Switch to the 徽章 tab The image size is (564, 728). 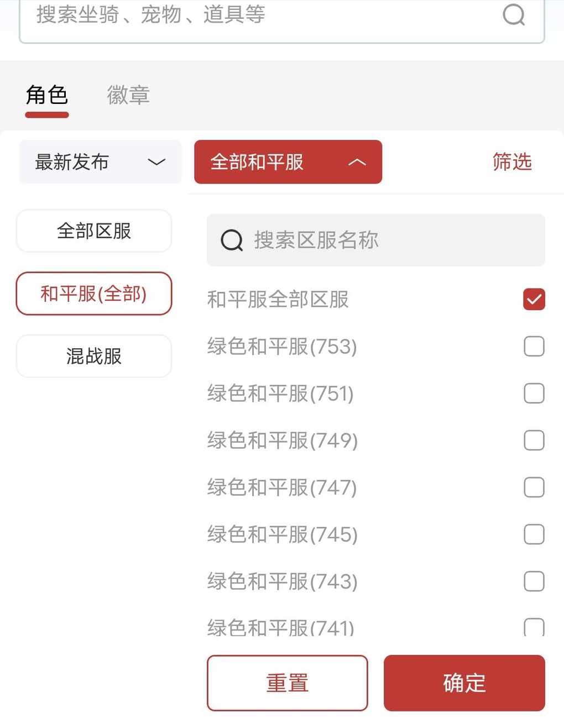(x=128, y=96)
